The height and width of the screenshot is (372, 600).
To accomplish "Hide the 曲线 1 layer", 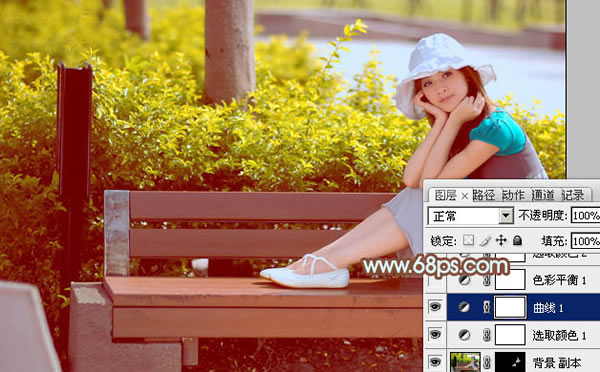I will (x=435, y=307).
